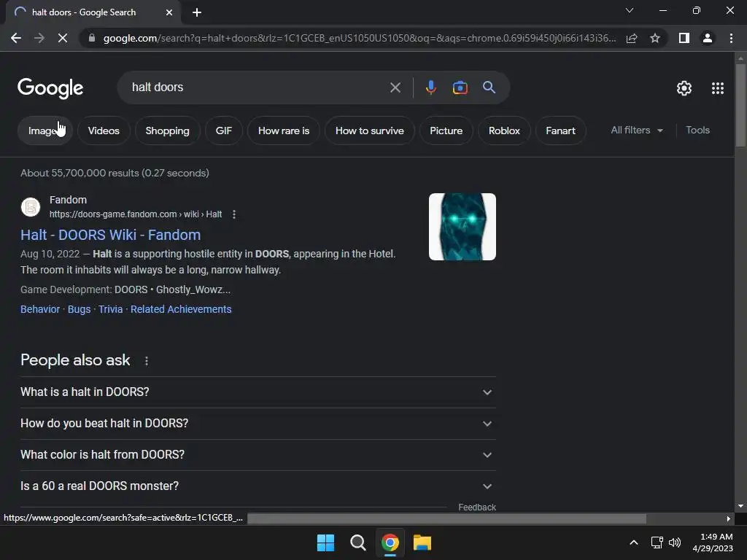Click the horizontal scrollbar thumb
Viewport: 747px width, 560px height.
[x=447, y=518]
